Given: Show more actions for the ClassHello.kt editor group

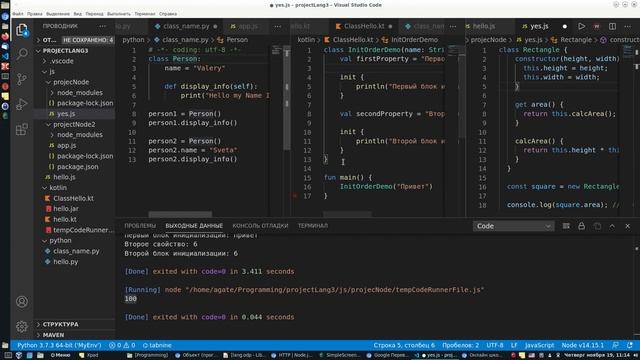Looking at the screenshot, I should (453, 26).
